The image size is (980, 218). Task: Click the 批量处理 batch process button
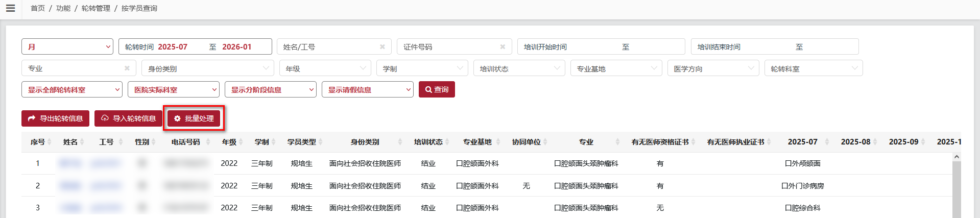click(x=194, y=118)
